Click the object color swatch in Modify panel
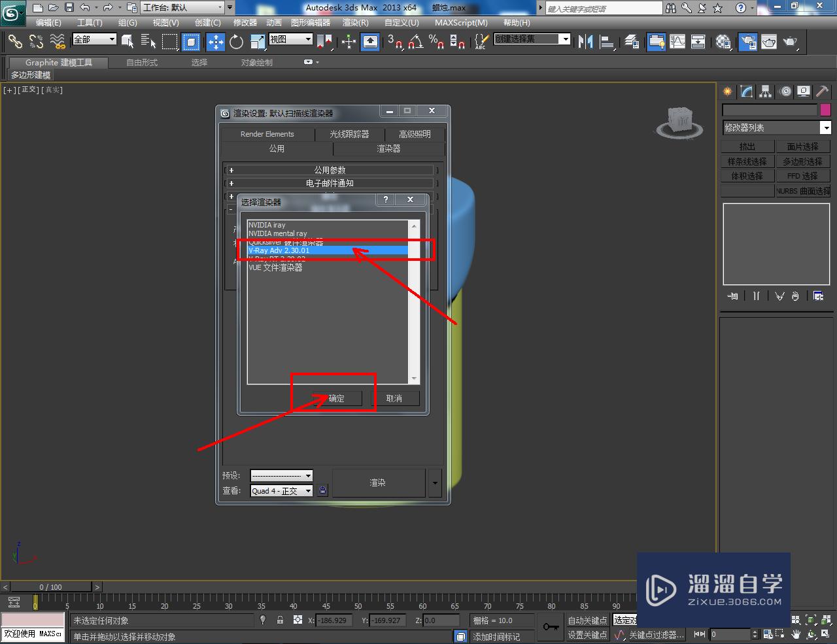The height and width of the screenshot is (644, 837). tap(825, 110)
